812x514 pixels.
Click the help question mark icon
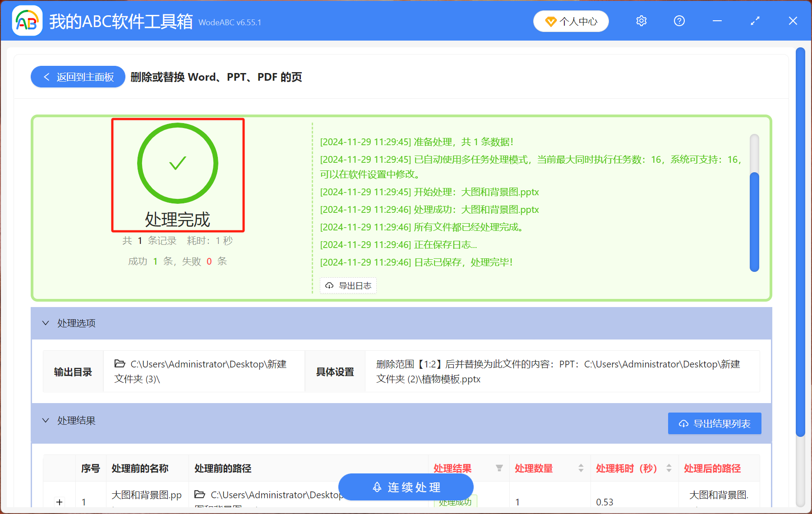[x=679, y=21]
